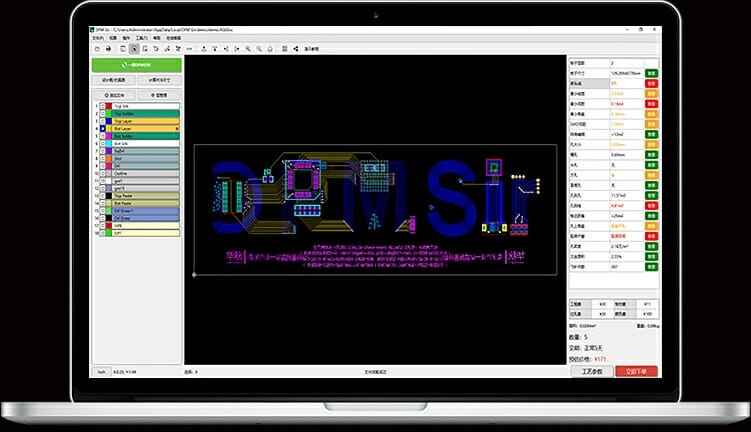The height and width of the screenshot is (432, 751).
Task: Click the red 立即下单 order button
Action: tap(636, 371)
